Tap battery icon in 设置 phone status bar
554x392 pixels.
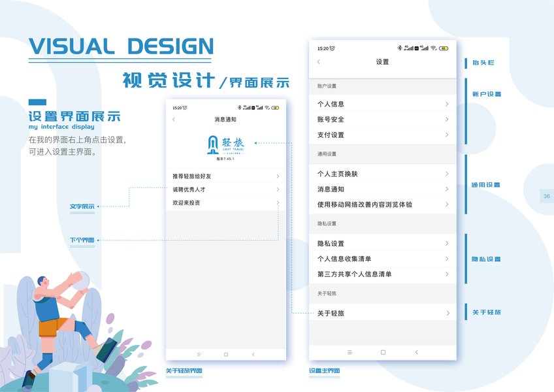coord(444,48)
